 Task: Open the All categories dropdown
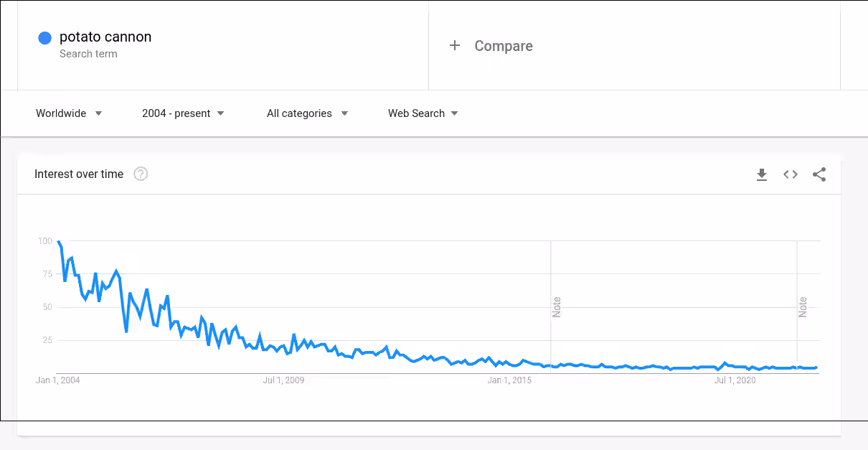(x=307, y=113)
